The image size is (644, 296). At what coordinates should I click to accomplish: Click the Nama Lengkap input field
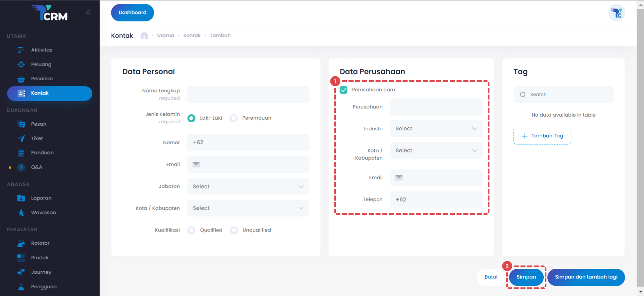pyautogui.click(x=248, y=95)
